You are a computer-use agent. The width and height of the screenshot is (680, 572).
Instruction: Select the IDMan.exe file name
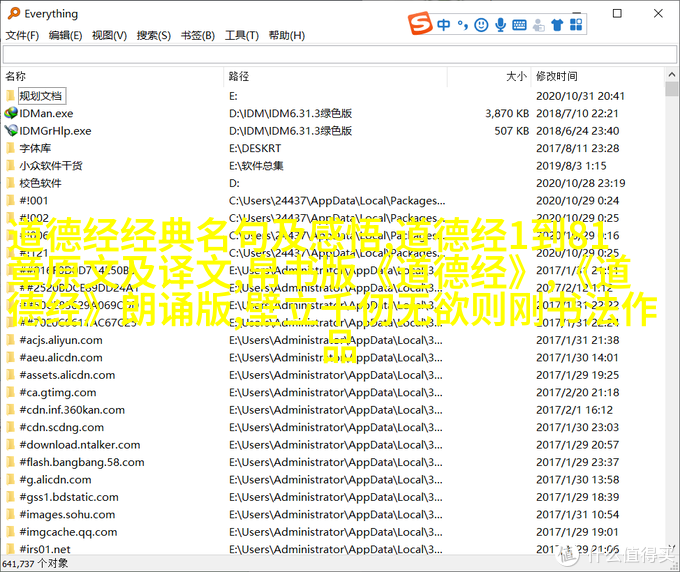46,113
